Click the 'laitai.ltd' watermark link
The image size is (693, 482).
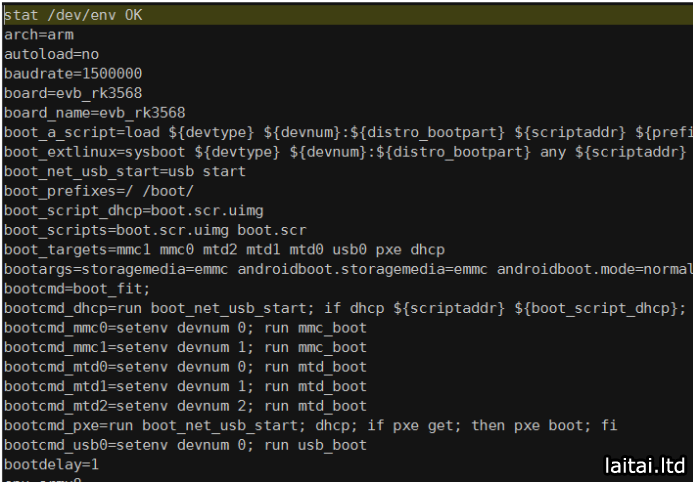click(645, 465)
